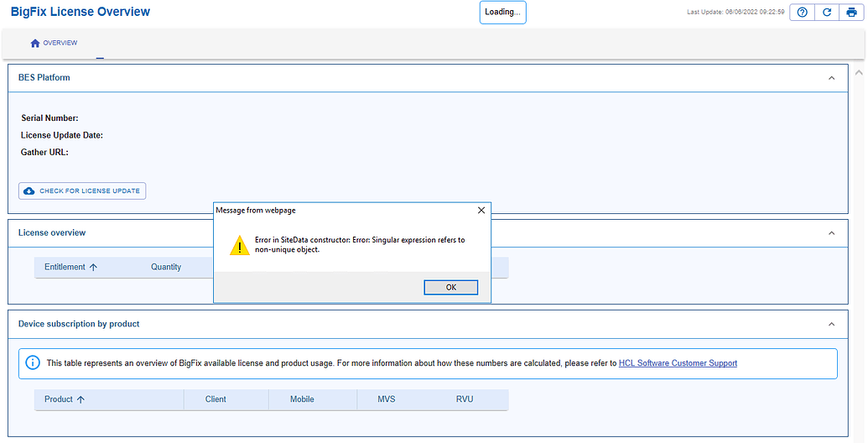Viewport: 868px width, 443px height.
Task: Click the Mobile column header
Action: (x=302, y=399)
